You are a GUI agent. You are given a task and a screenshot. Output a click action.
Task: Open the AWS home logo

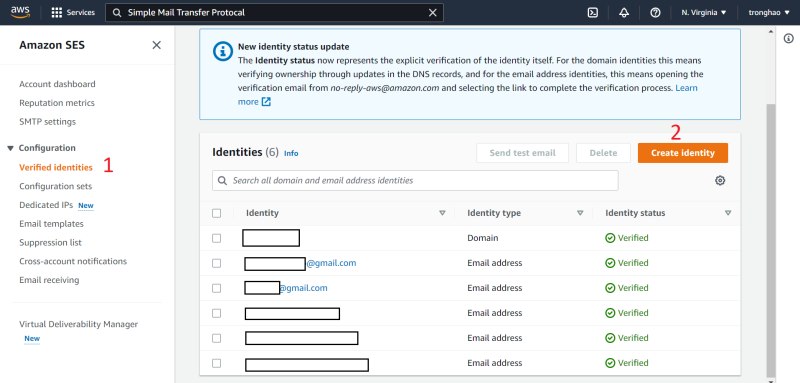tap(20, 12)
